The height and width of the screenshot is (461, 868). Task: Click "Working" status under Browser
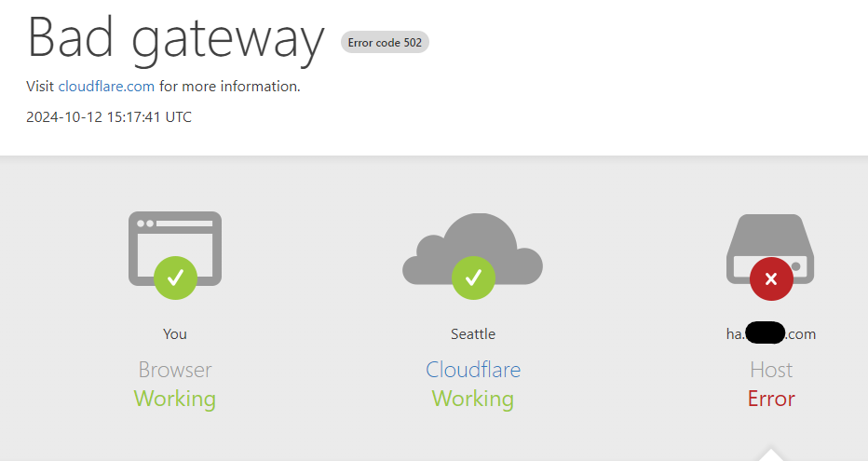pos(175,399)
